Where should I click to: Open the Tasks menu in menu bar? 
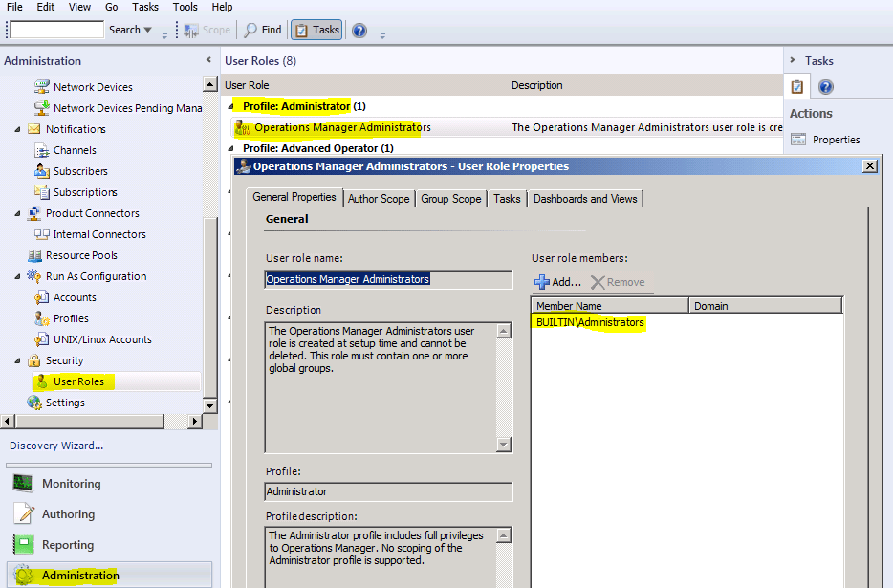[x=145, y=7]
